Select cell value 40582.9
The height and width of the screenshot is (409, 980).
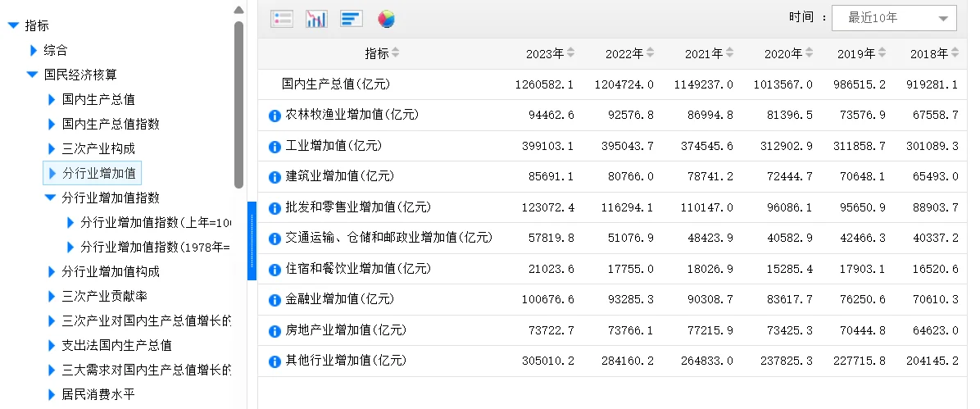click(789, 239)
